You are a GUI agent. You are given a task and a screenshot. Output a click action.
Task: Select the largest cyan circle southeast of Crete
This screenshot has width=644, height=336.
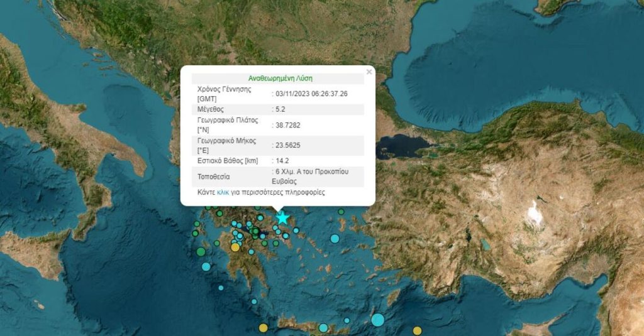[377, 320]
